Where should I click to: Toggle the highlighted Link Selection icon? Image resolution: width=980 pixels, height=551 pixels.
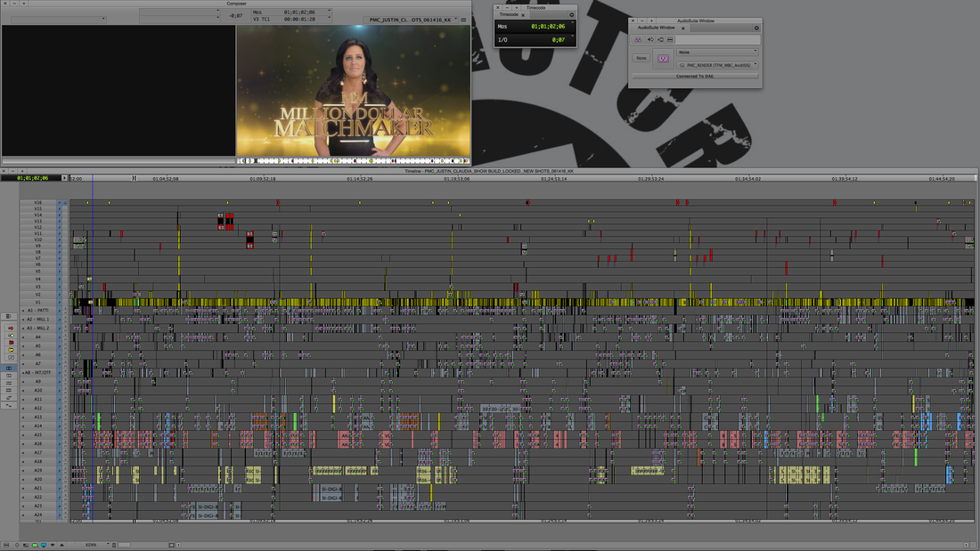(9, 368)
